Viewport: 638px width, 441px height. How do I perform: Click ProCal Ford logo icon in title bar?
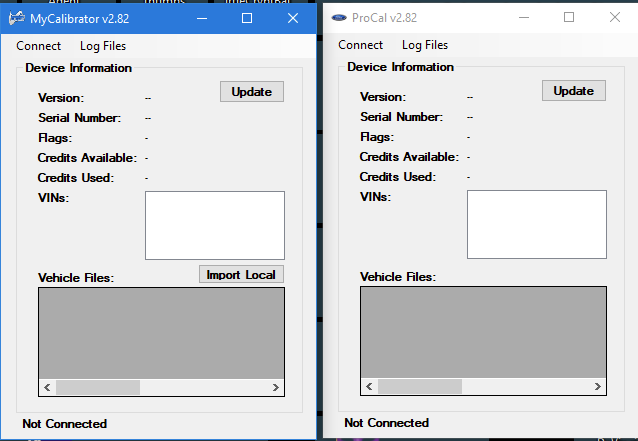[339, 17]
